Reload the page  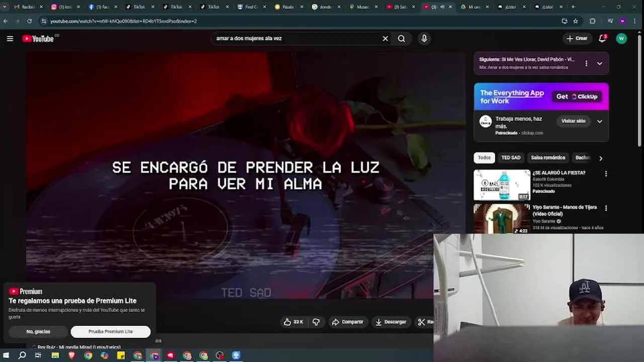click(x=29, y=21)
